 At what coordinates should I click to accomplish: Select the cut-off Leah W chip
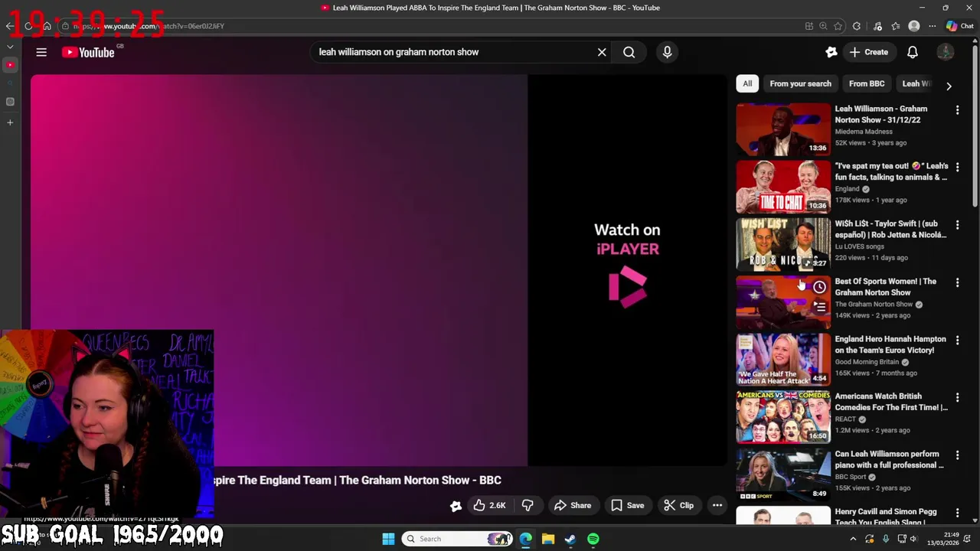pos(916,83)
